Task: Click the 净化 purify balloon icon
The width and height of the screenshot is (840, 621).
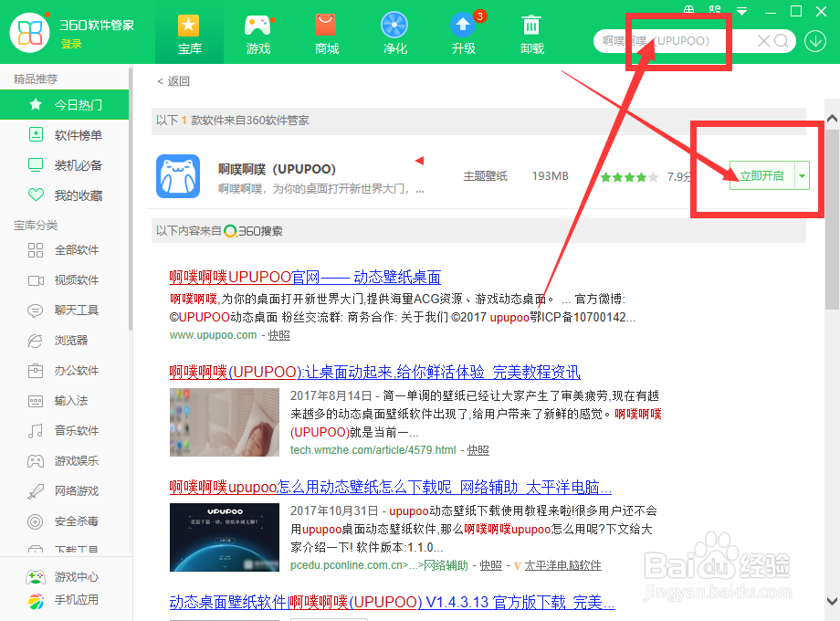Action: (394, 27)
